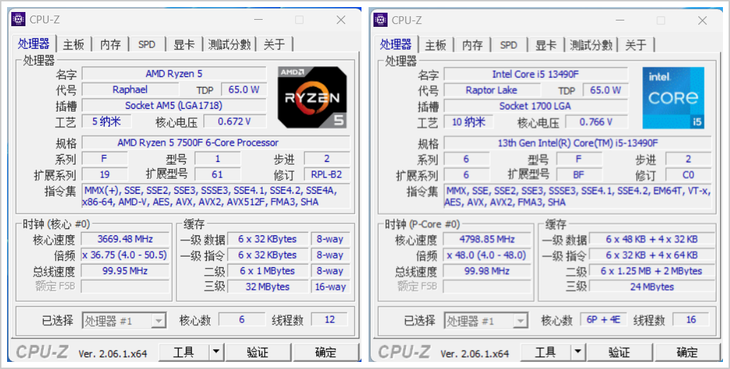Expand the 处理器 #1 dropdown in right window
The image size is (730, 369).
coord(486,321)
